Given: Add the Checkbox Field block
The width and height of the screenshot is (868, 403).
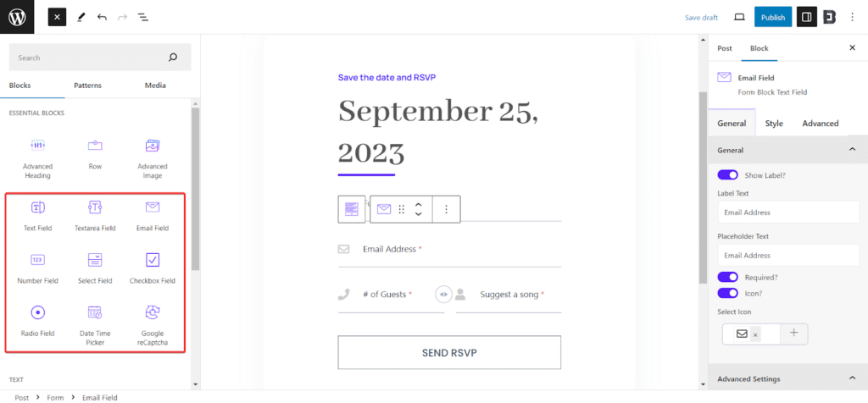Looking at the screenshot, I should pos(153,260).
